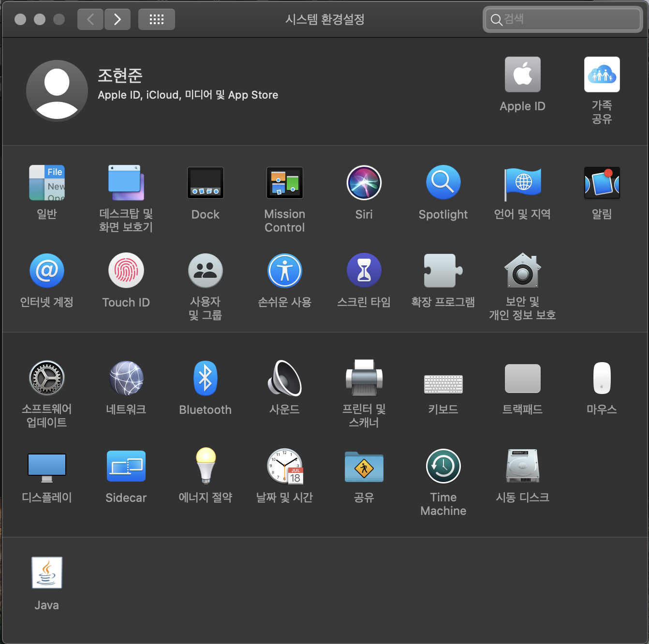The width and height of the screenshot is (649, 644).
Task: Click the user profile avatar picture
Action: (x=57, y=91)
